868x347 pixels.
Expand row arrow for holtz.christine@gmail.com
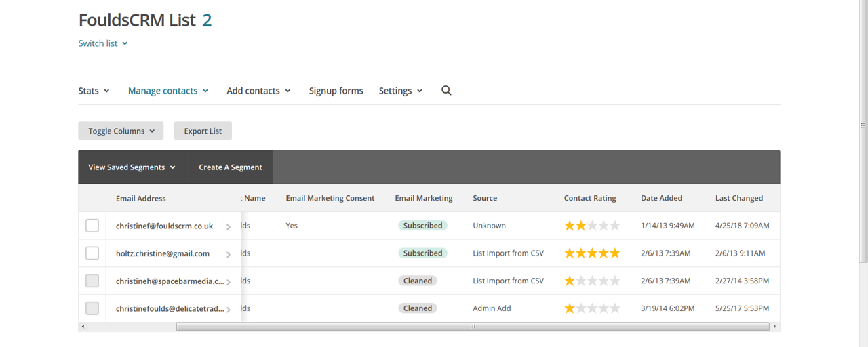[229, 254]
